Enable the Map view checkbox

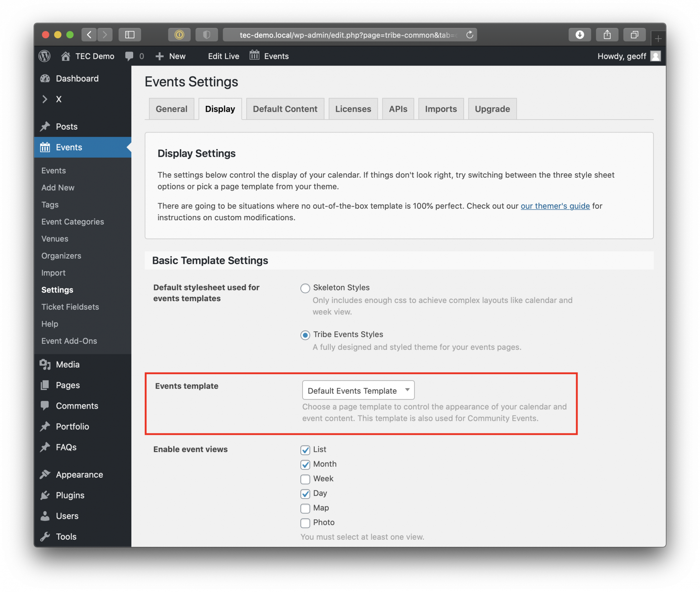pyautogui.click(x=305, y=509)
